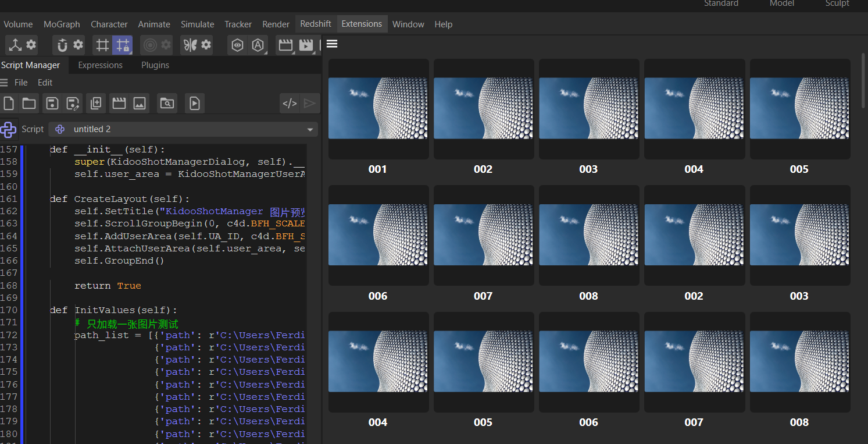The height and width of the screenshot is (444, 868).
Task: Open the Tracker menu
Action: tap(238, 24)
